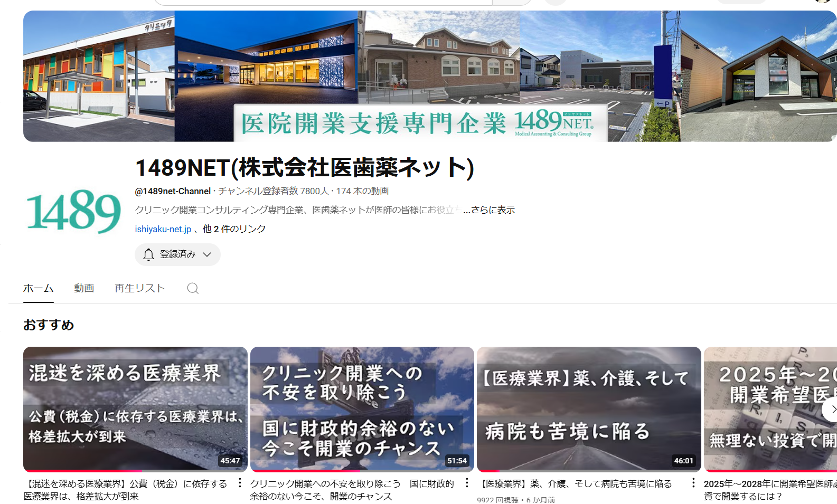
Task: Click the notification bell icon
Action: tap(148, 254)
